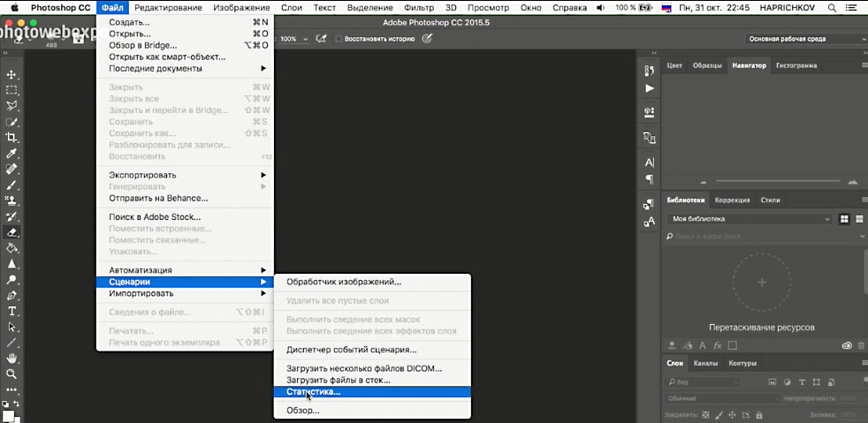The image size is (868, 423).
Task: Select the Path Selection arrow tool
Action: (x=11, y=327)
